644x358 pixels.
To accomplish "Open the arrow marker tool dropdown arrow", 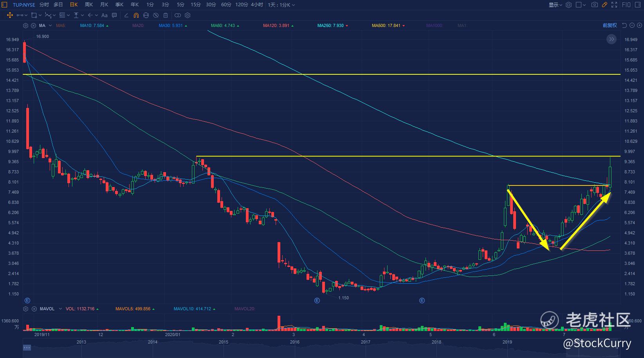I will point(96,15).
